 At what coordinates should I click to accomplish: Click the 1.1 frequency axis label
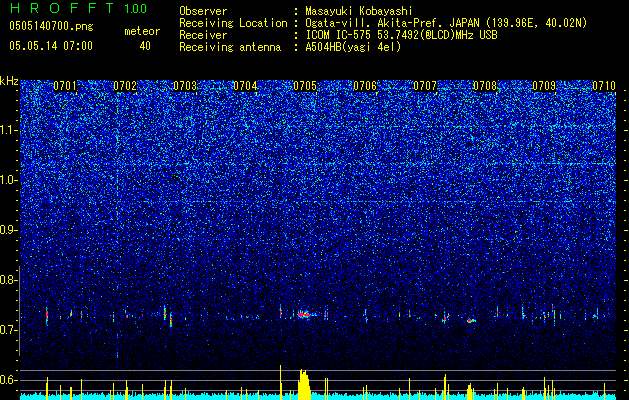9,130
